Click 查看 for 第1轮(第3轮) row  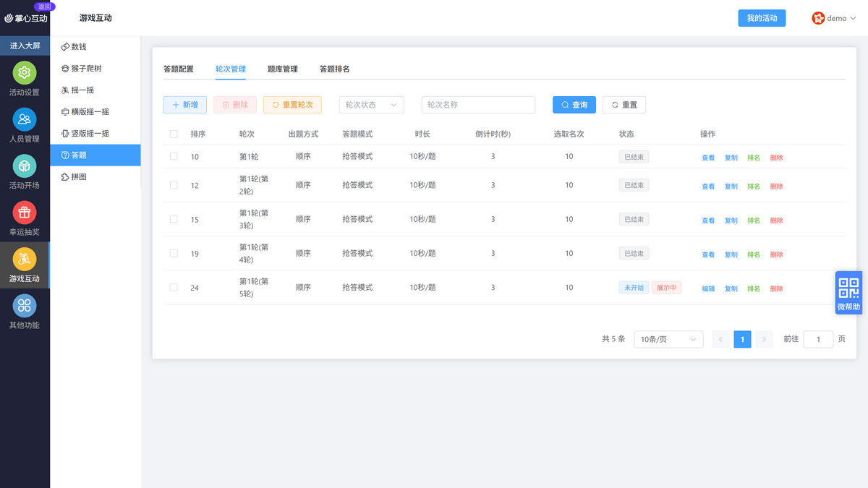708,221
